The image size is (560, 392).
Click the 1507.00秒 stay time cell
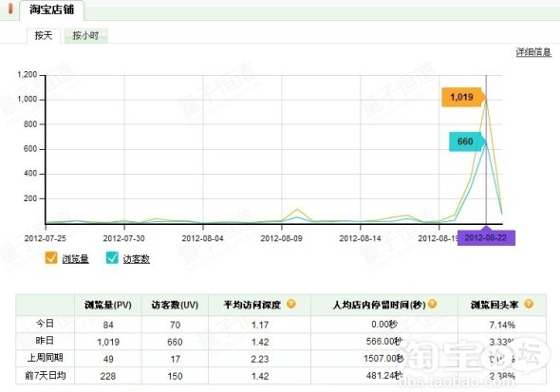click(383, 358)
